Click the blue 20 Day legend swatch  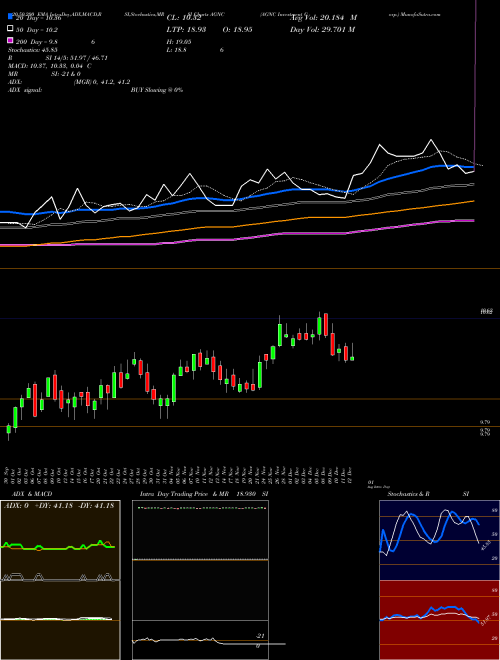coord(10,17)
